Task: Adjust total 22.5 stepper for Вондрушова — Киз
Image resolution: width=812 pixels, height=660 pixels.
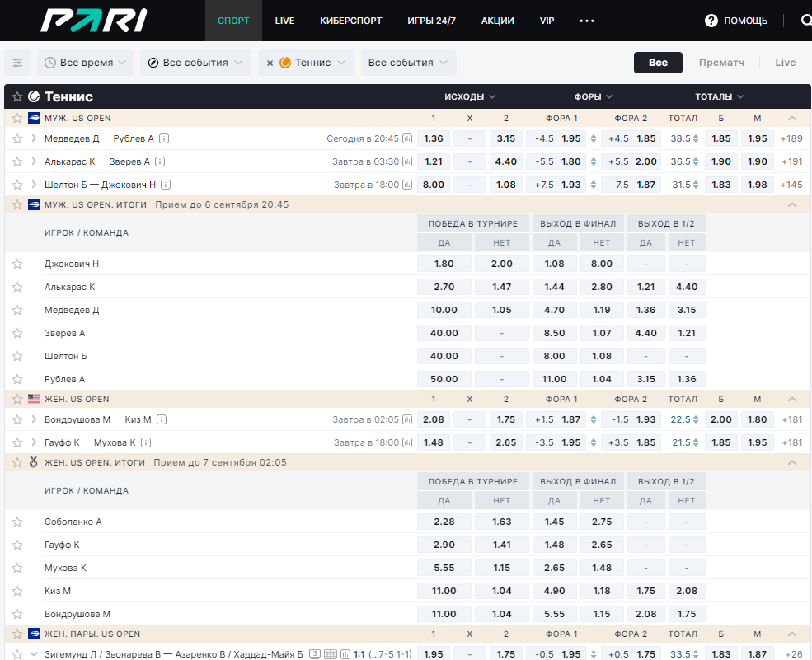Action: pos(696,419)
